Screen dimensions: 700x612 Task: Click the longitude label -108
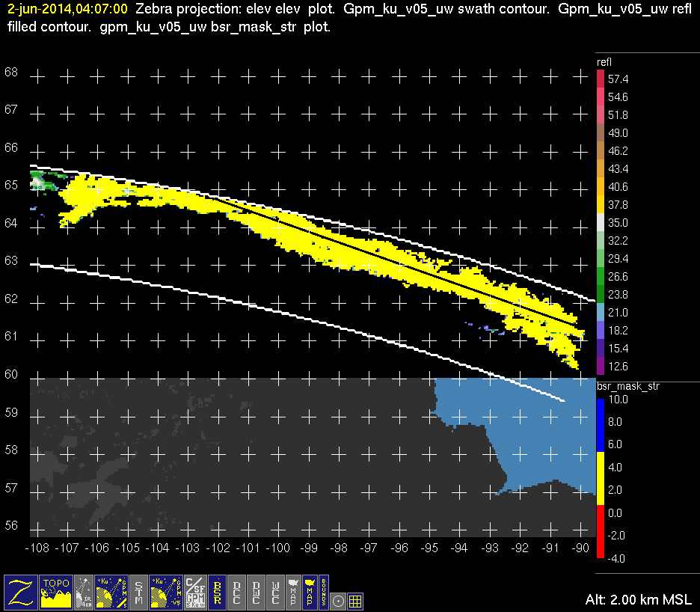click(x=37, y=548)
